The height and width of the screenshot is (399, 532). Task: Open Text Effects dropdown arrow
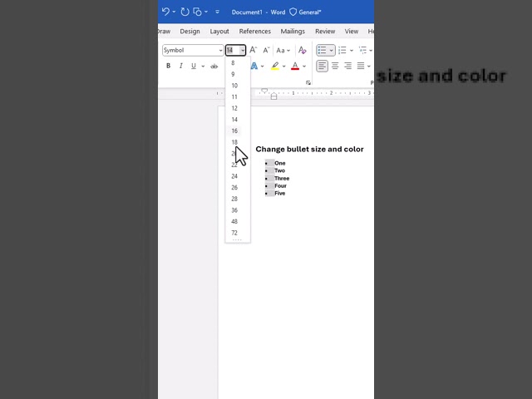coord(263,66)
